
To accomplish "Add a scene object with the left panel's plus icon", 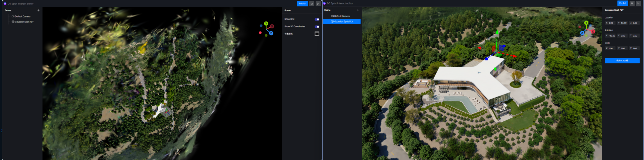I will 38,10.
